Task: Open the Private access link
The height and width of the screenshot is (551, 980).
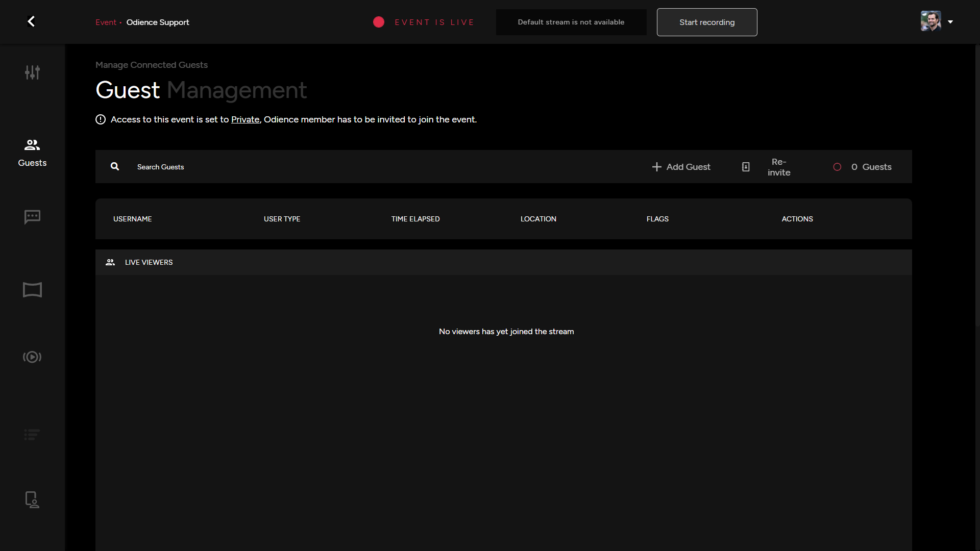Action: 245,119
